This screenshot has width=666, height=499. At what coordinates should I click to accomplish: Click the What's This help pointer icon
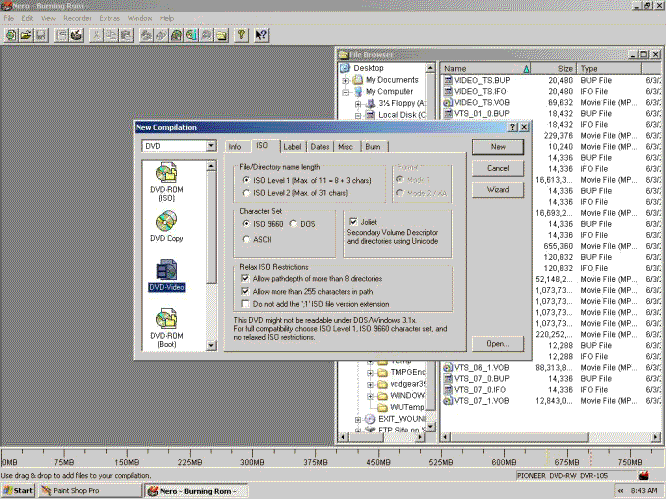point(261,35)
